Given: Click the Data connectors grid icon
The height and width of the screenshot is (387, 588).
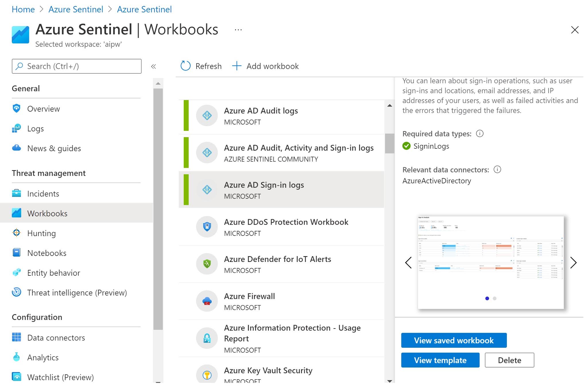Looking at the screenshot, I should pos(17,337).
